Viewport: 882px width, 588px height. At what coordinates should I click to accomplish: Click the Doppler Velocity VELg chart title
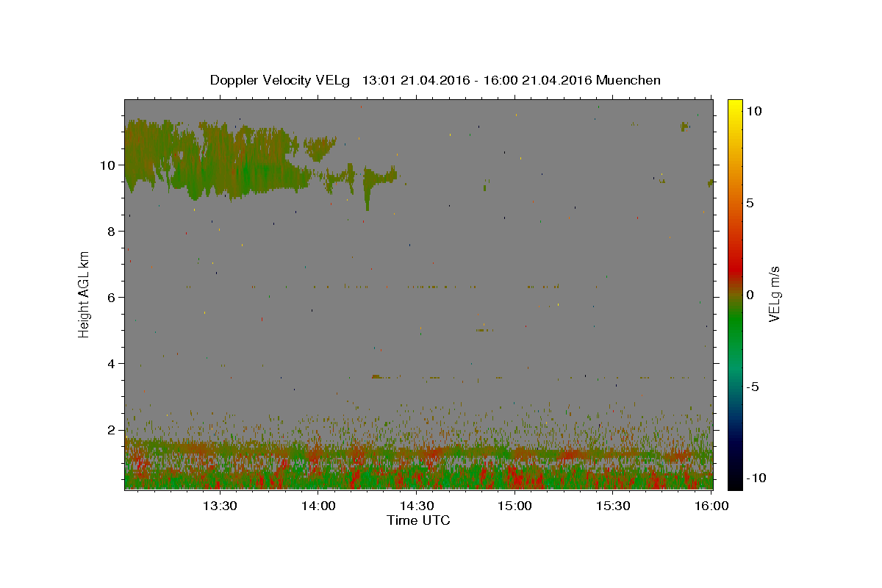coord(435,80)
